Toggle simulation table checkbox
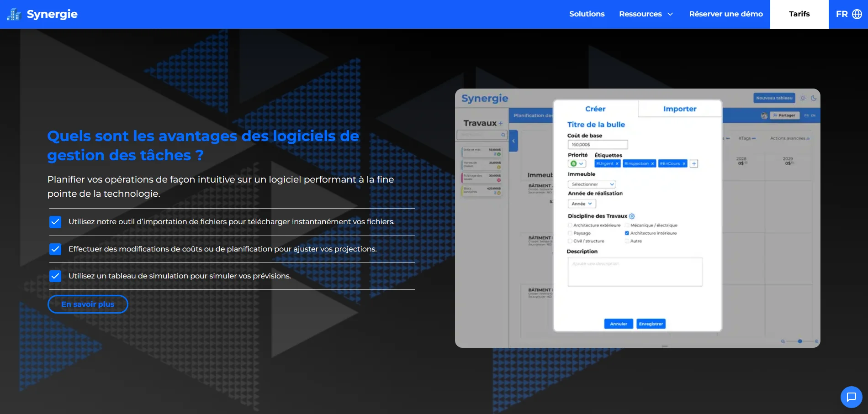This screenshot has height=414, width=868. 55,276
